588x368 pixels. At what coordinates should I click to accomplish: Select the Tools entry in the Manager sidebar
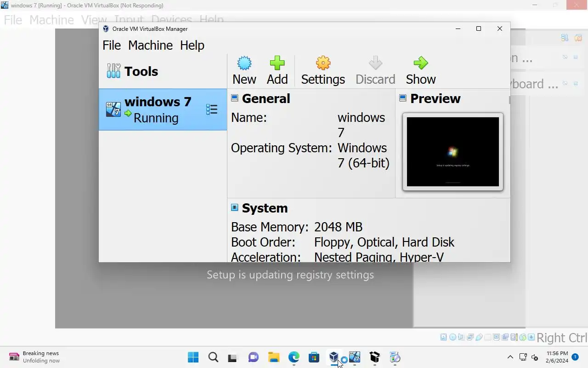pos(163,71)
